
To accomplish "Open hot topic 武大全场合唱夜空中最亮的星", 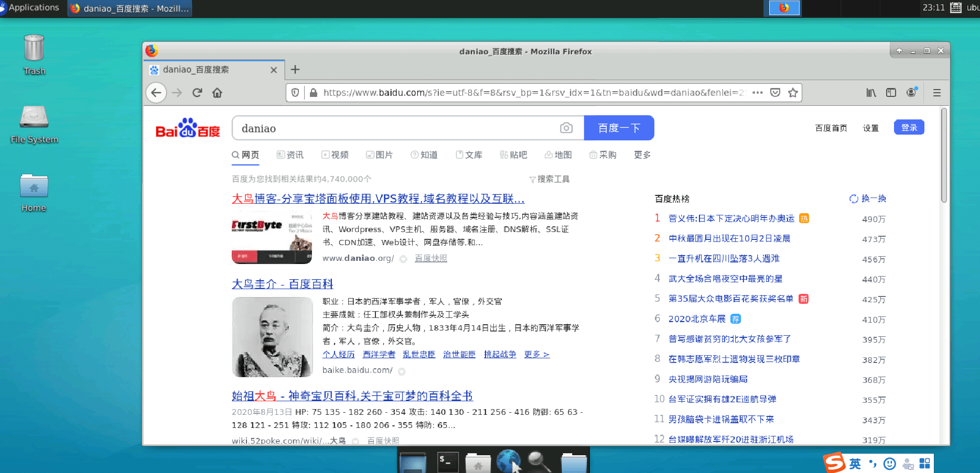I will click(725, 279).
